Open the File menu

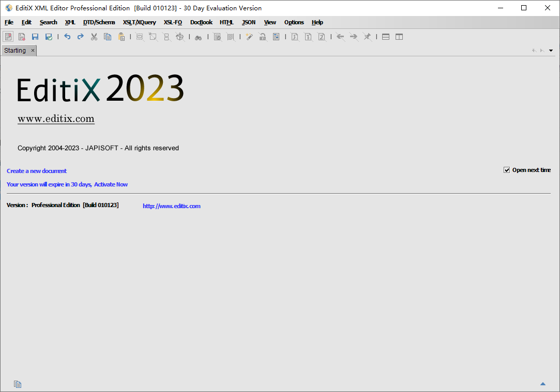[9, 22]
